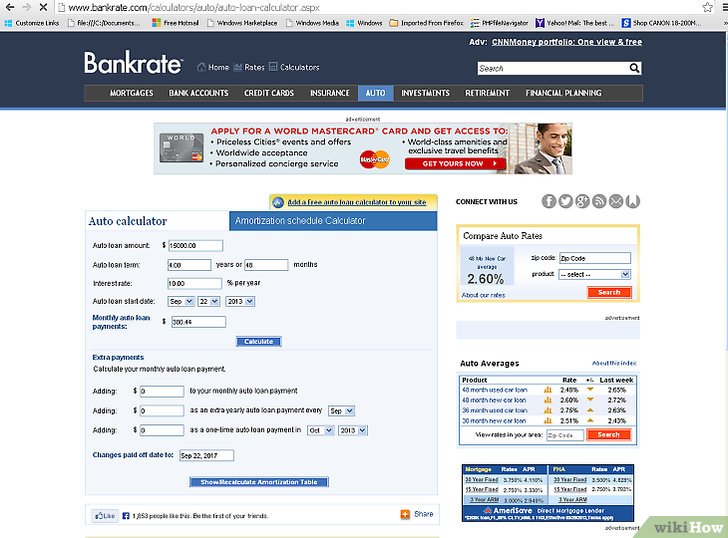Open the browser menu icon
Viewport: 728px width, 538px height.
(724, 7)
